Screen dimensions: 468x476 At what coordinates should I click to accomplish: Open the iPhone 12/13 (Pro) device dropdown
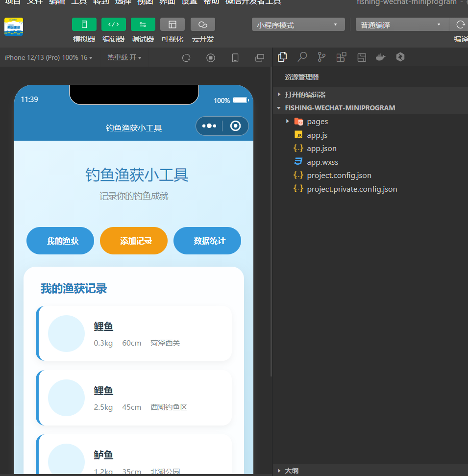pos(48,57)
